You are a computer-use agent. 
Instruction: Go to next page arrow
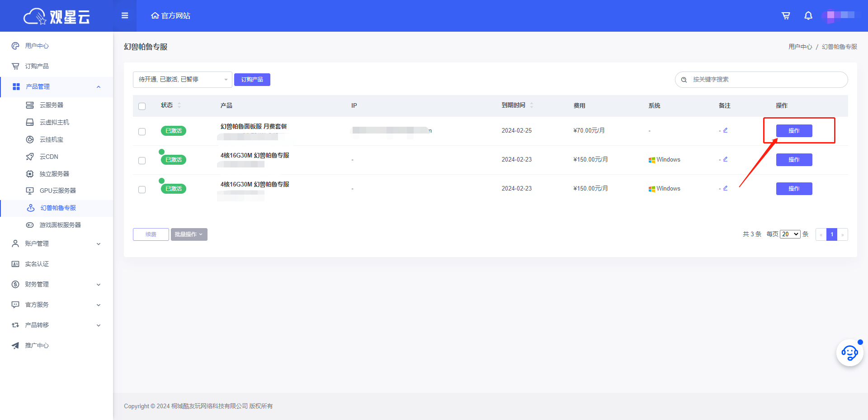tap(843, 234)
